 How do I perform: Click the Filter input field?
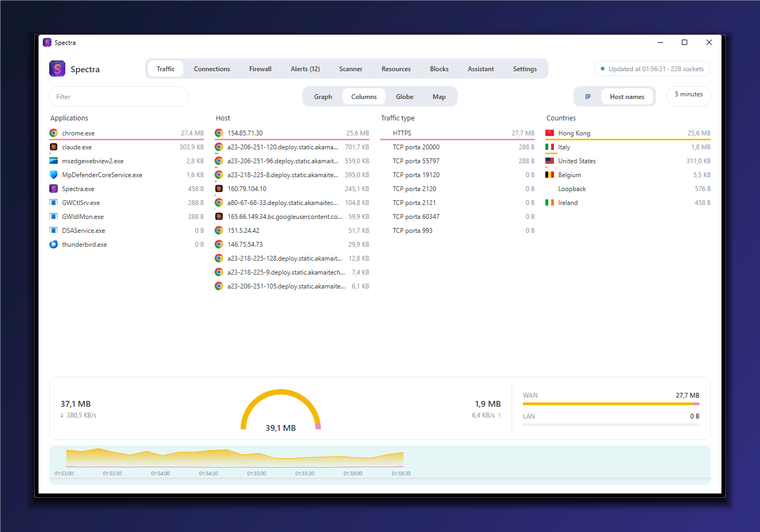click(x=119, y=97)
